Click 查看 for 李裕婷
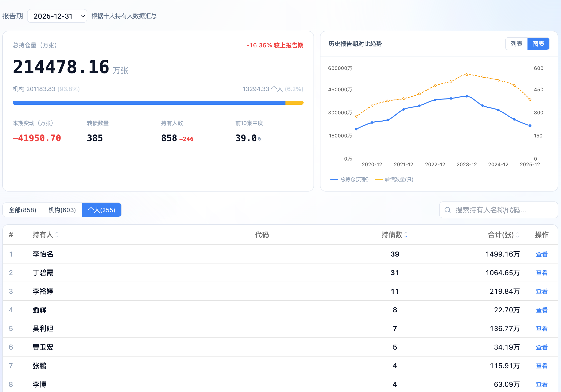Image resolution: width=561 pixels, height=392 pixels. 542,291
